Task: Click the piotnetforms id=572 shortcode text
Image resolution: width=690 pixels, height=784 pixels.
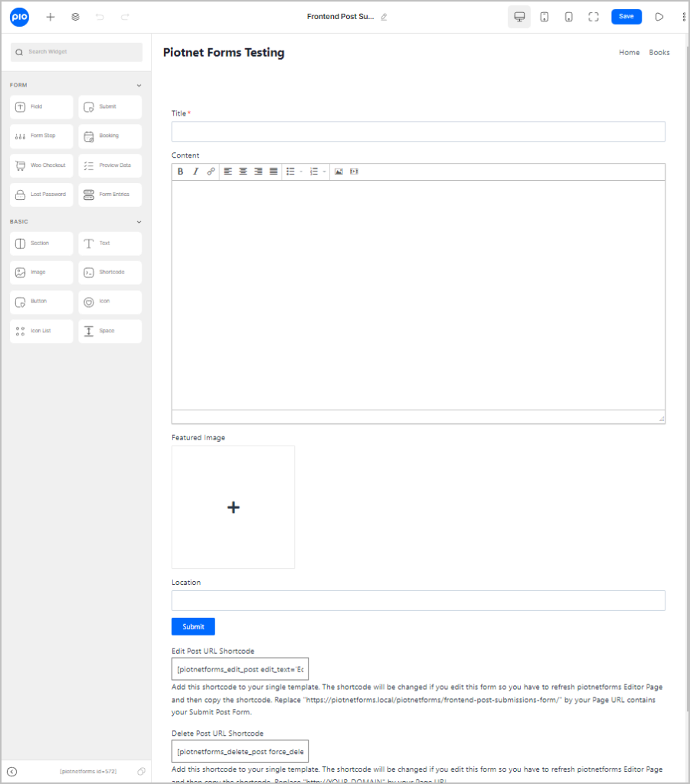Action: (88, 772)
